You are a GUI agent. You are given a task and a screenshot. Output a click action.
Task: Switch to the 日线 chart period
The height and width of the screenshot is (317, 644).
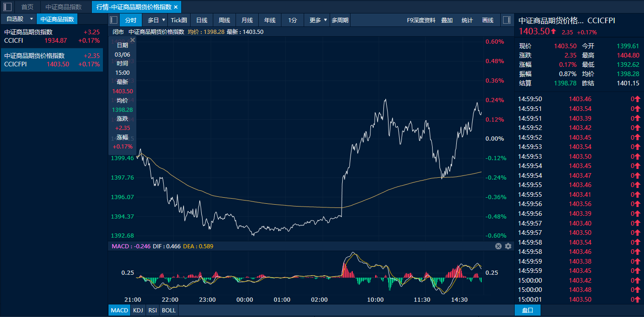(x=202, y=20)
